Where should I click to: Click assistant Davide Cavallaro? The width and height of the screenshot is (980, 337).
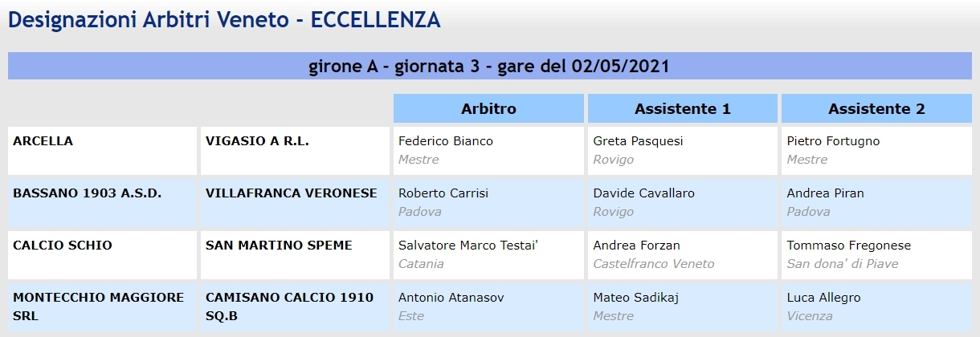(x=643, y=193)
